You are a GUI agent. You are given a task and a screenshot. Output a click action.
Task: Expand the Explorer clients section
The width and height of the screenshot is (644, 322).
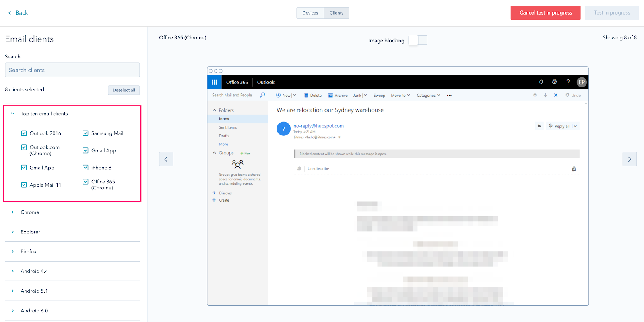pyautogui.click(x=12, y=232)
